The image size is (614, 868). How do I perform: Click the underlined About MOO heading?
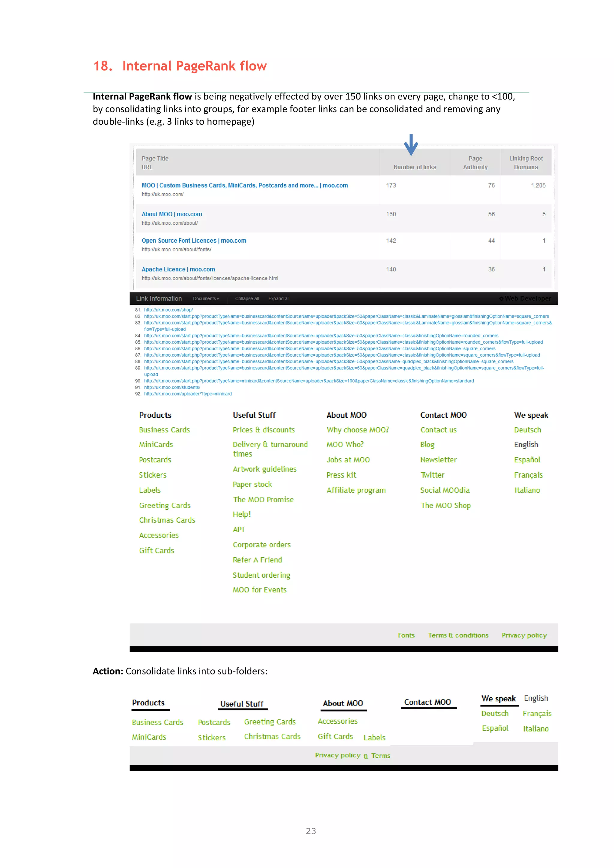click(343, 703)
